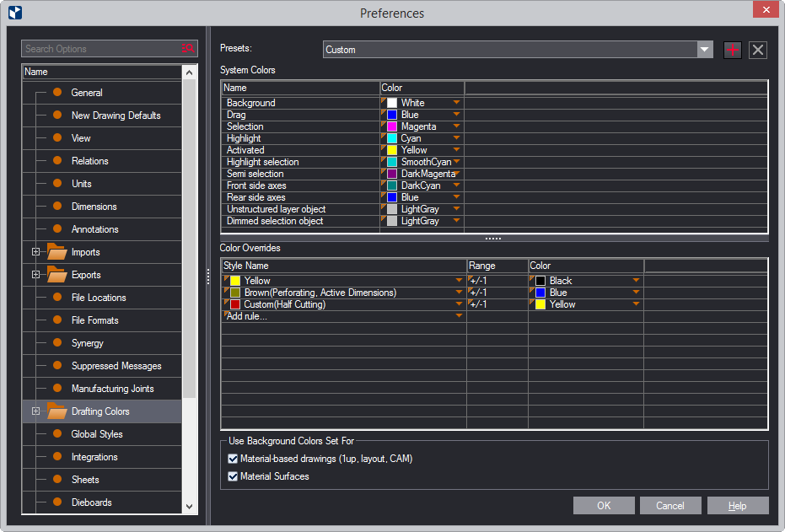Screen dimensions: 785x532
Task: Open the Global Styles category
Action: (x=97, y=434)
